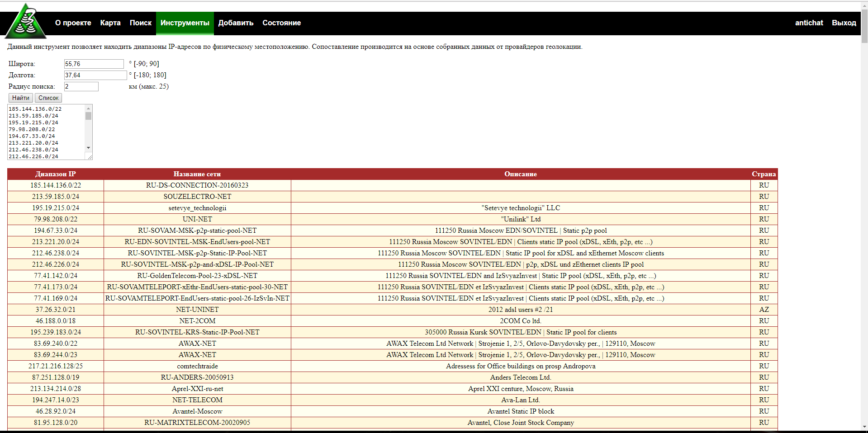This screenshot has height=433, width=868.
Task: Click the Диапазон IP column header
Action: (56, 174)
